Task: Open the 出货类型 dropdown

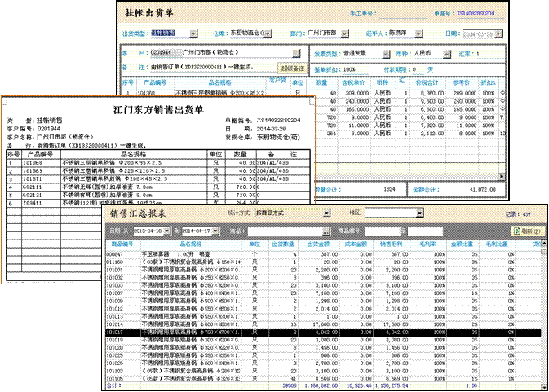Action: coord(193,33)
